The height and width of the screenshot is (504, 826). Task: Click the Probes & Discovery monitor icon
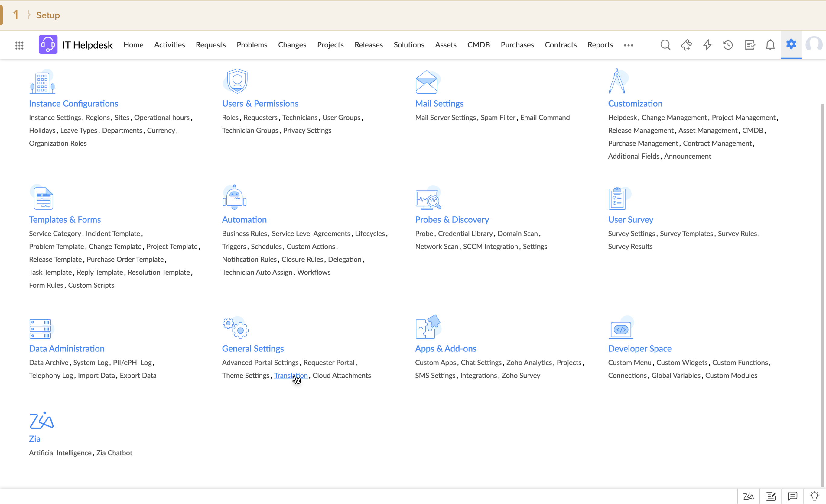428,198
